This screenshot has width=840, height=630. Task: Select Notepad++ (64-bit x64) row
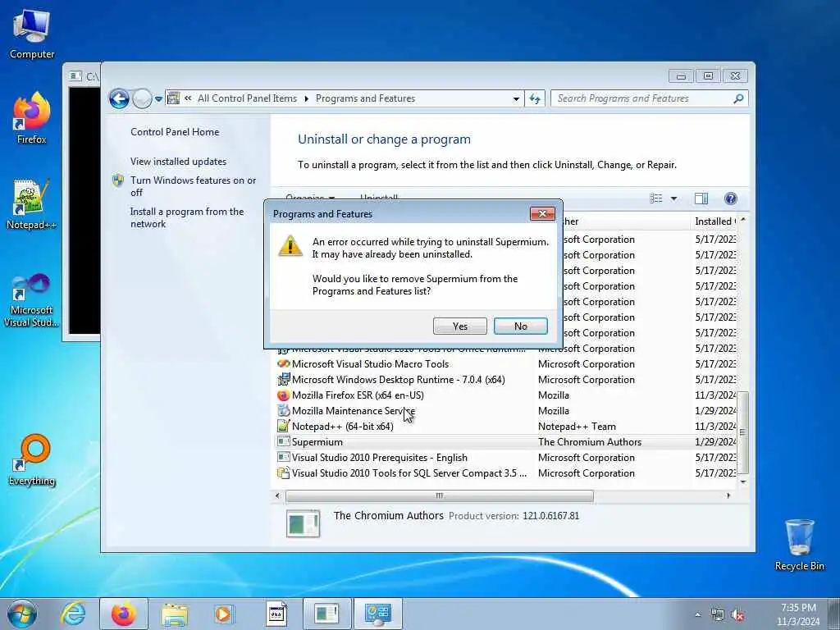tap(506, 427)
